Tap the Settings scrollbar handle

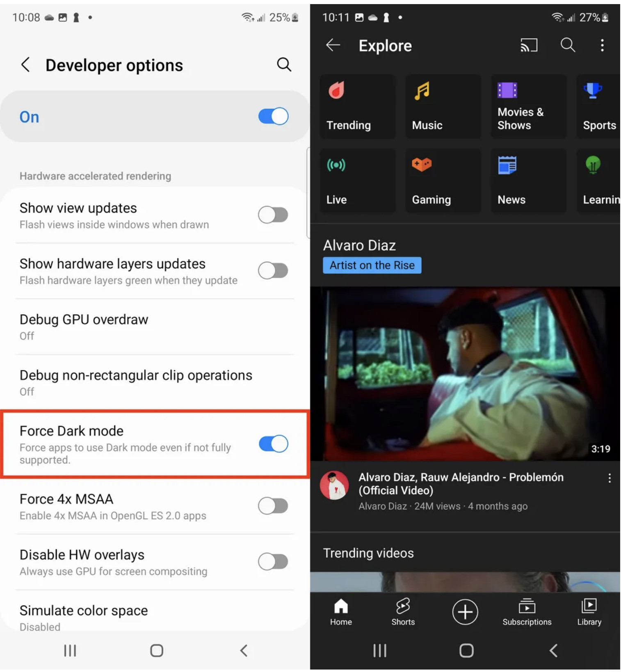coord(308,193)
